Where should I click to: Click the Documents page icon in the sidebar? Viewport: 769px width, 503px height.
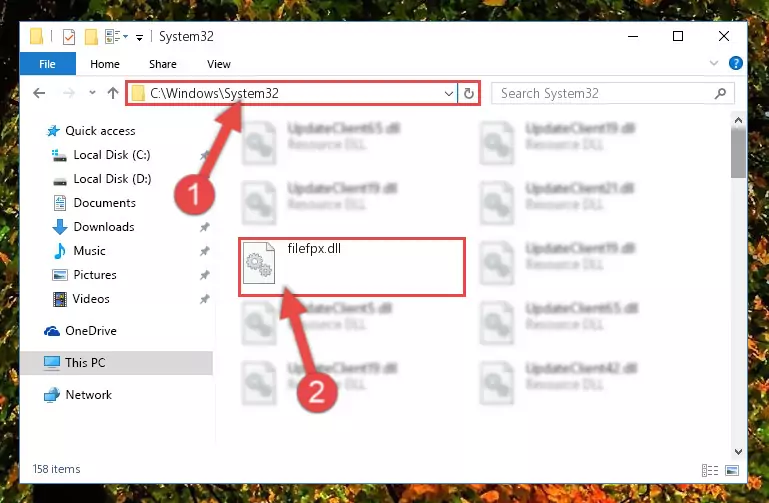click(60, 203)
